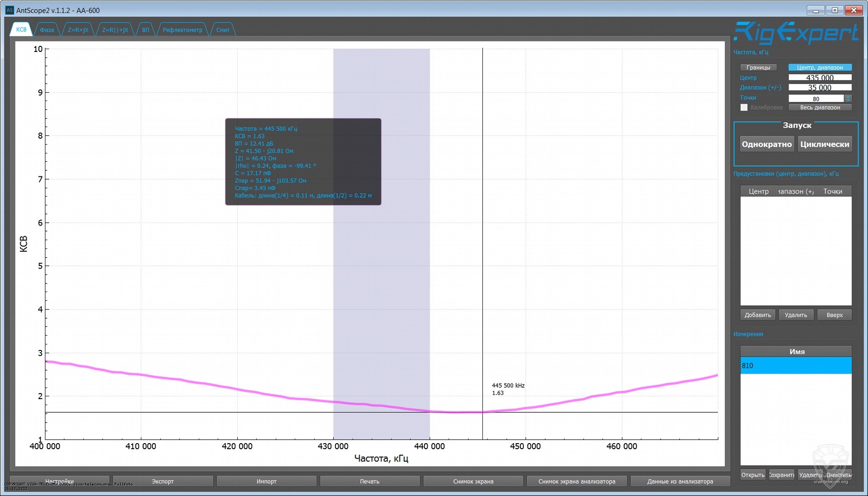Start continuous sweep with Циклически
The width and height of the screenshot is (868, 496).
(824, 144)
